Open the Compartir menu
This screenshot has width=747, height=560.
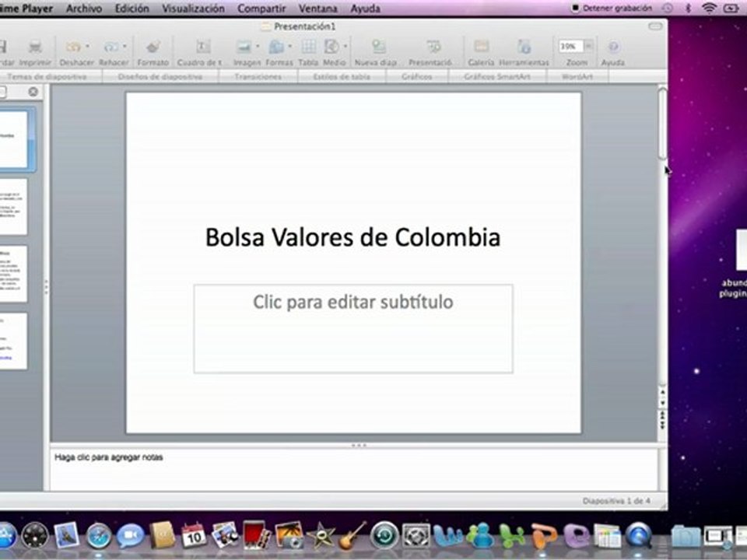pyautogui.click(x=261, y=8)
